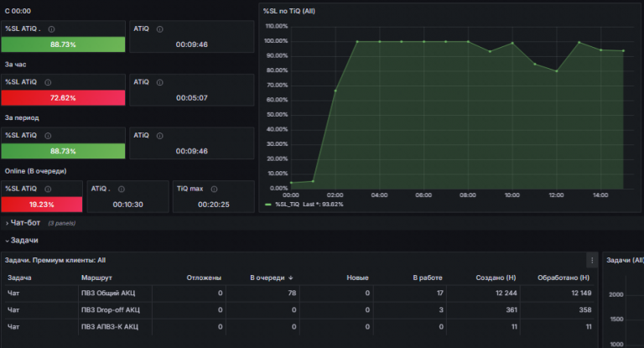Click ATiQ value 00:09:46 under За период
The height and width of the screenshot is (348, 644).
(192, 151)
